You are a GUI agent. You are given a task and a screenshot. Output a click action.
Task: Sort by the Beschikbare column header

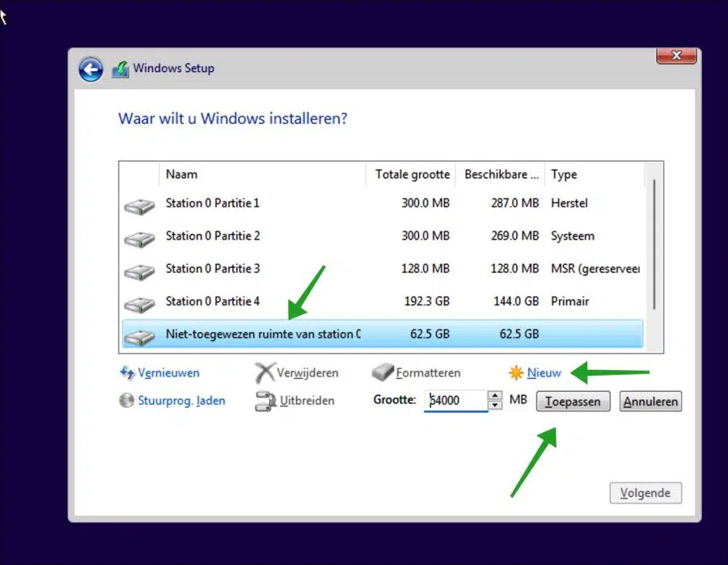pos(500,175)
